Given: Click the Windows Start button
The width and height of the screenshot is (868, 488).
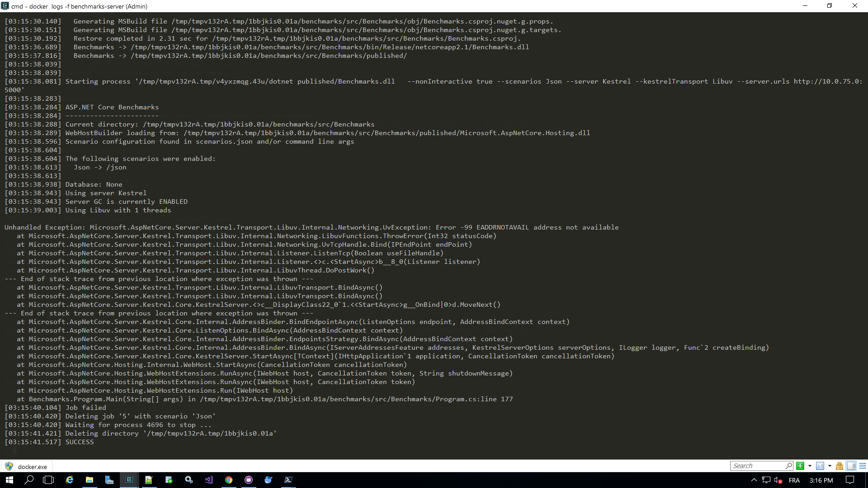Looking at the screenshot, I should point(9,480).
